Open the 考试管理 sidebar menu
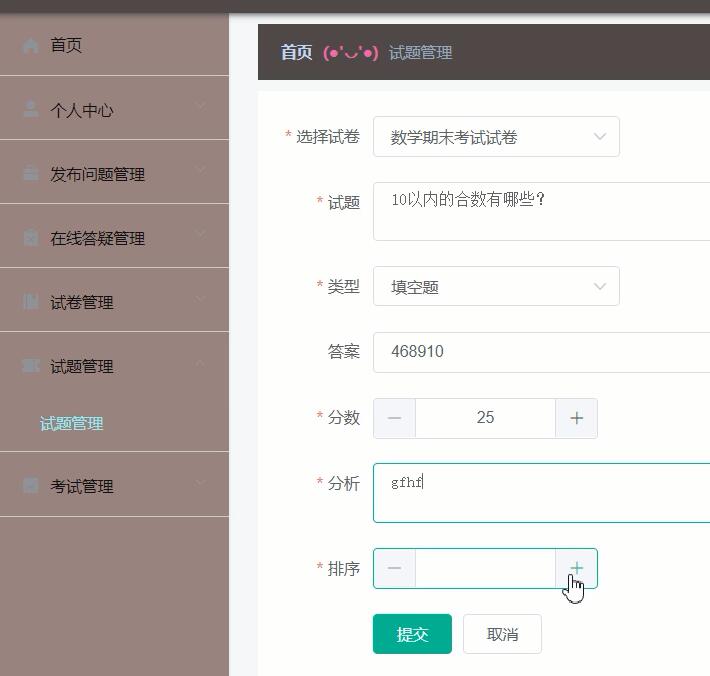The height and width of the screenshot is (676, 710). click(114, 484)
